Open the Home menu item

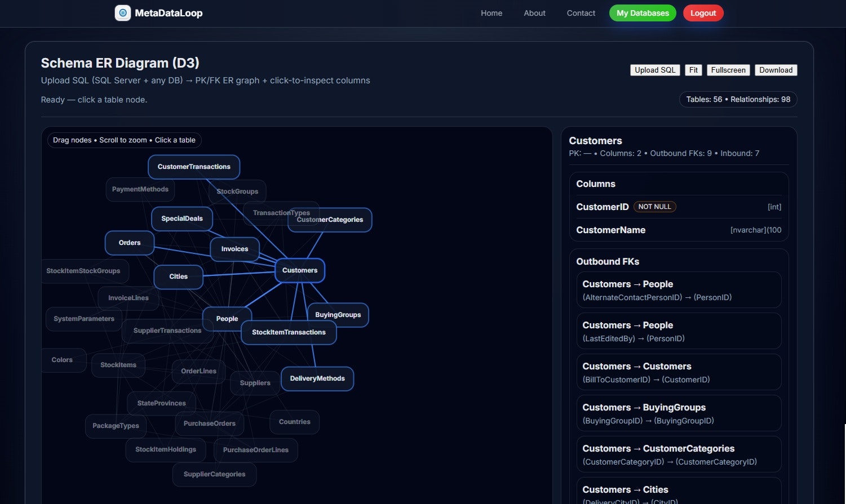[491, 13]
